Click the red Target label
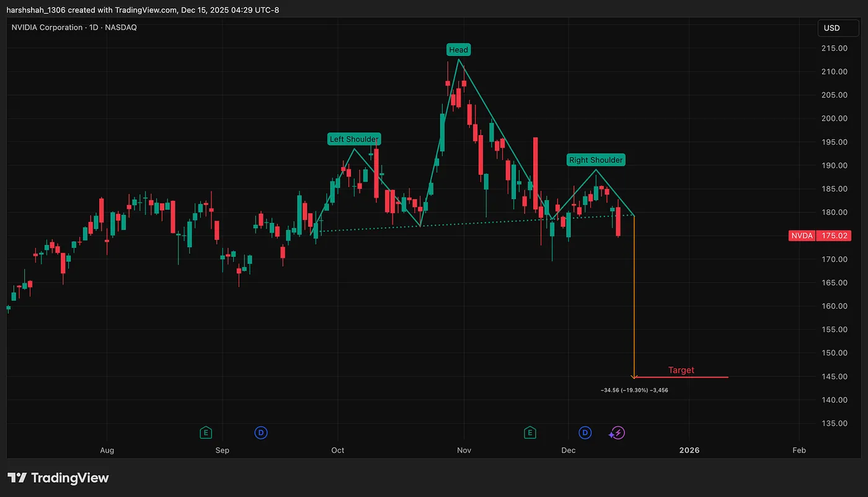The width and height of the screenshot is (868, 497). click(x=681, y=370)
